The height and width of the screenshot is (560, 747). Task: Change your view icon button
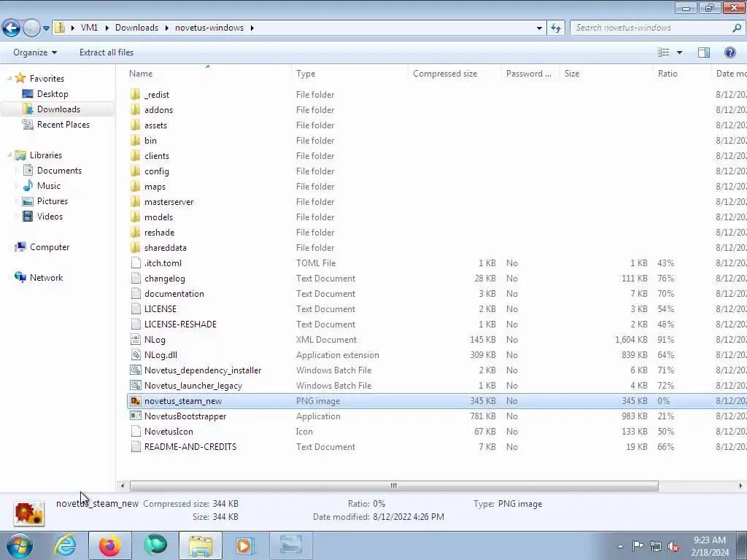[x=664, y=52]
